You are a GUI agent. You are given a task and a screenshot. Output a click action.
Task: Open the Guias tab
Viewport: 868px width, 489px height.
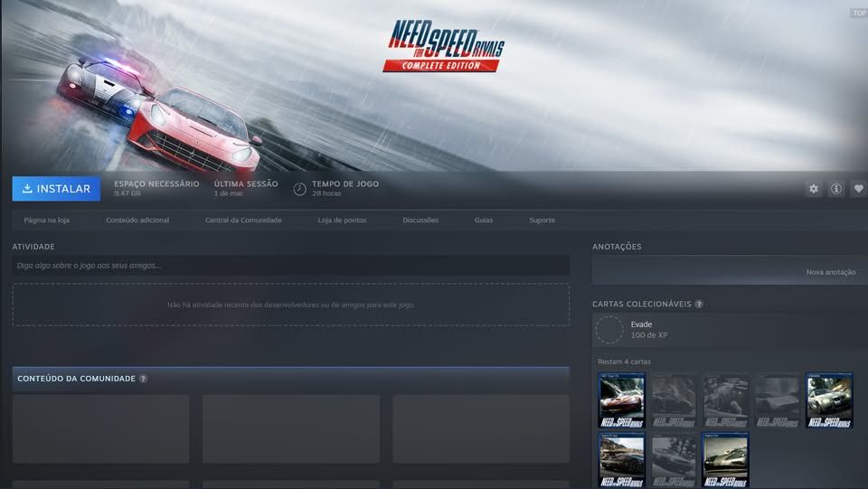(483, 221)
